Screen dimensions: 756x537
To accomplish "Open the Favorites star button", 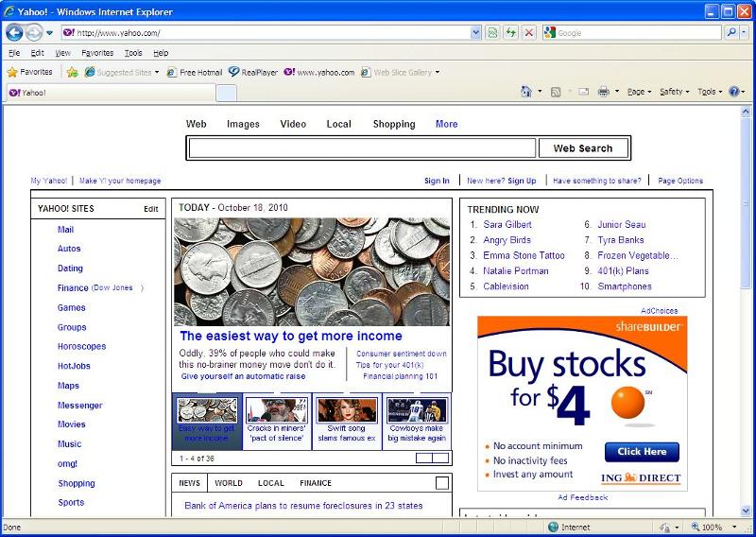I will [29, 72].
